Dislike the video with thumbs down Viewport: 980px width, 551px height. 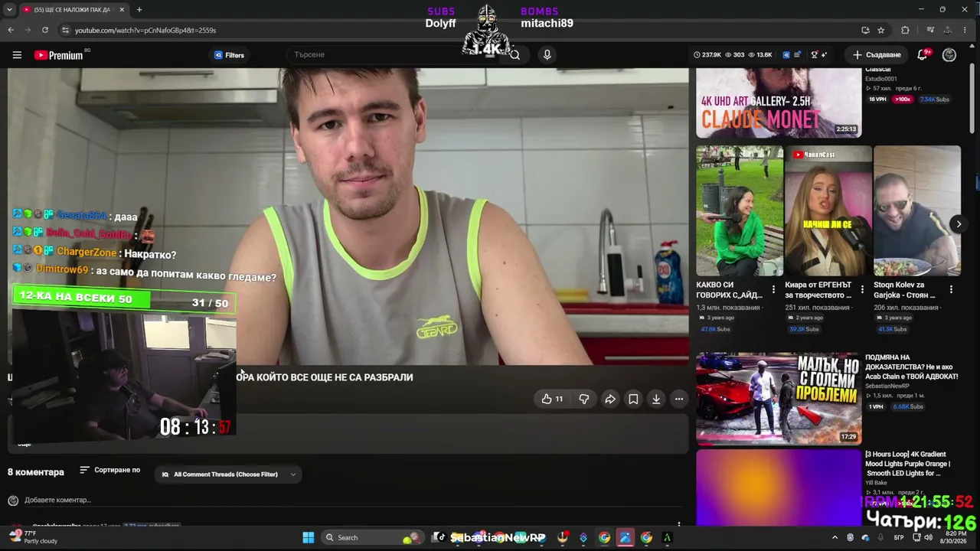(x=584, y=399)
